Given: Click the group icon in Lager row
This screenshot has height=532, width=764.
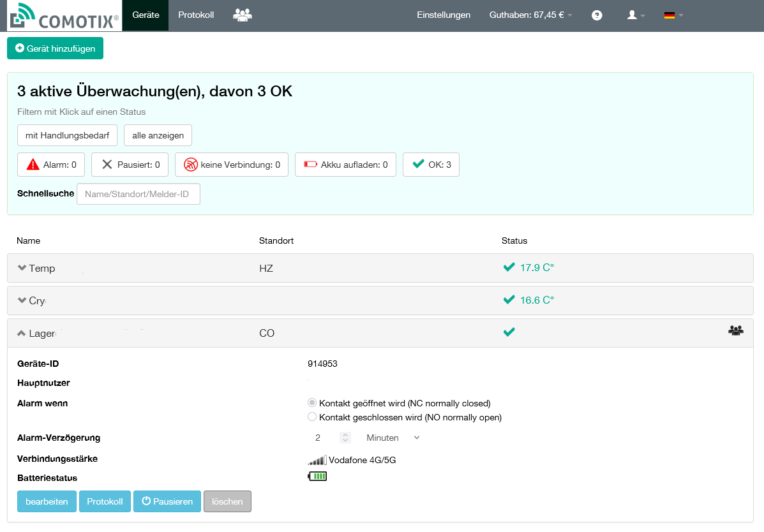Looking at the screenshot, I should click(735, 330).
